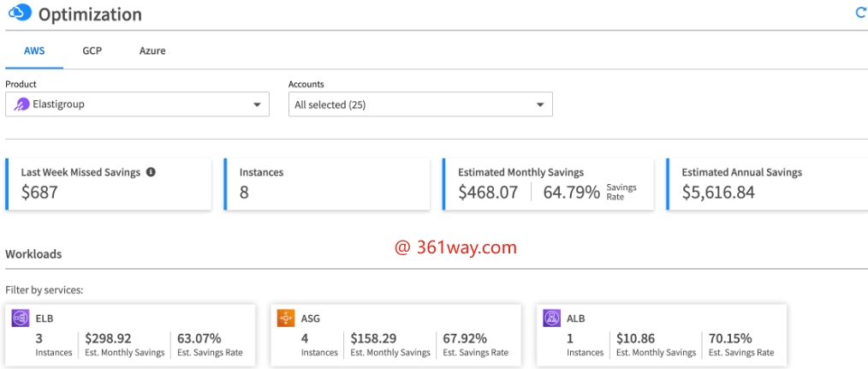This screenshot has width=868, height=369.
Task: Open the Azure tab
Action: tap(152, 51)
